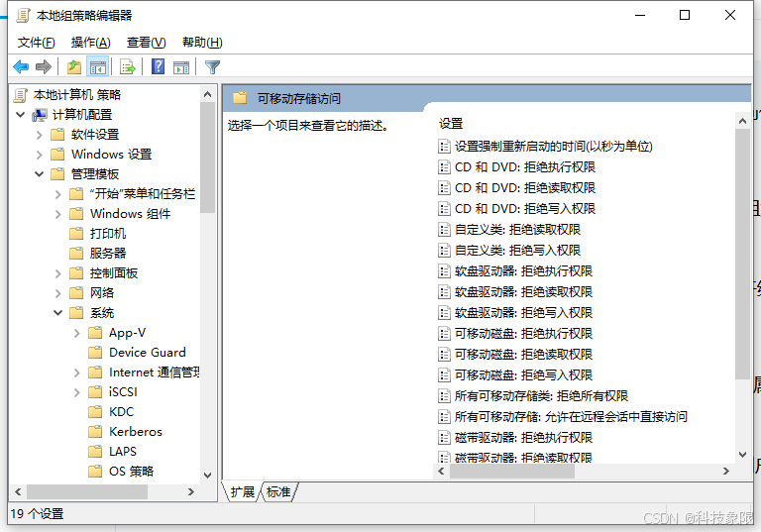Collapse the 管理模板 tree node
Image resolution: width=761 pixels, height=532 pixels.
coord(40,173)
